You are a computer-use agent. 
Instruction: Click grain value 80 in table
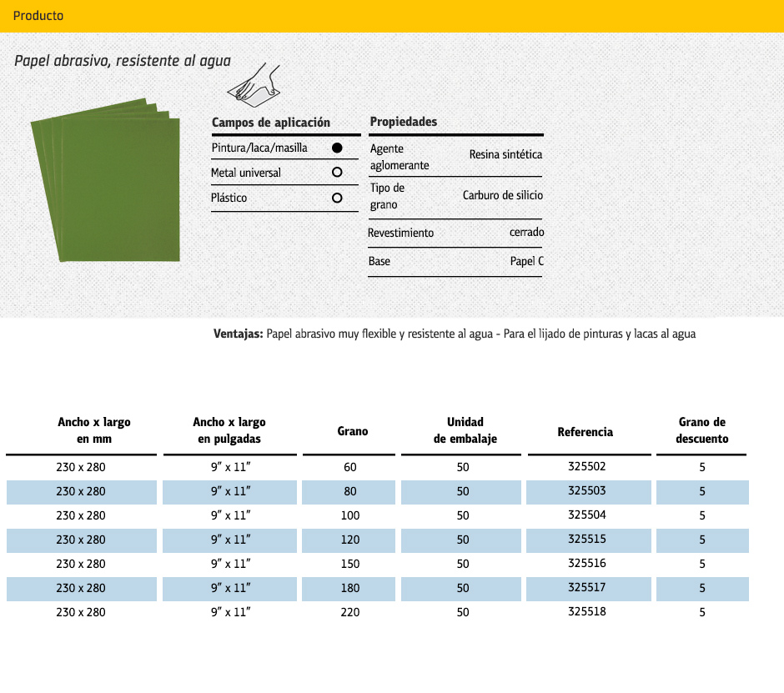(350, 492)
